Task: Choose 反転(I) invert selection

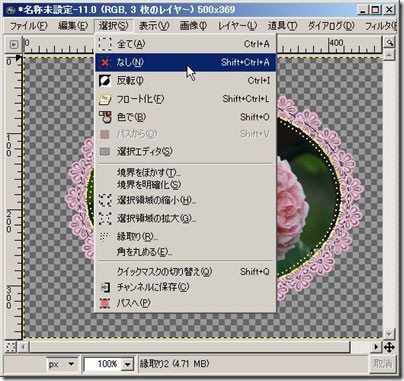Action: click(186, 80)
